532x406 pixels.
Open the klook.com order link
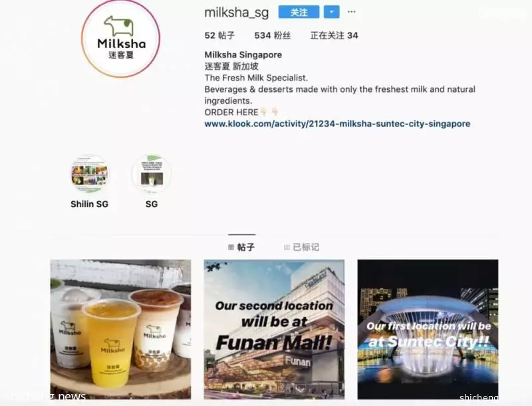tap(337, 124)
